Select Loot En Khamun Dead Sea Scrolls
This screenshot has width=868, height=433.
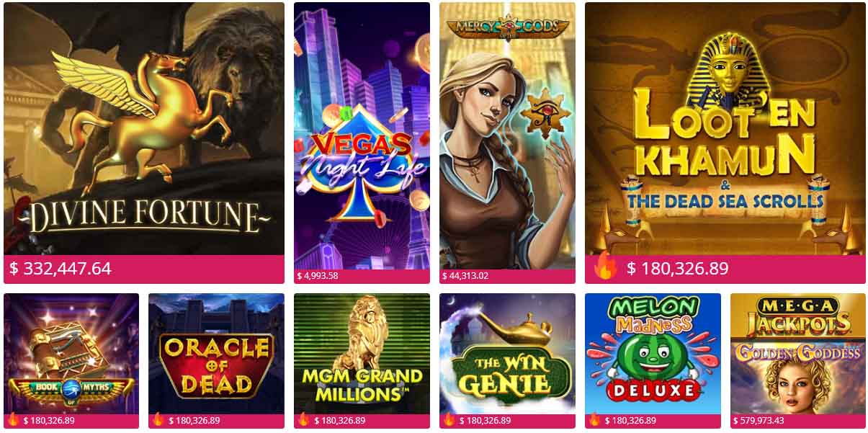[x=725, y=129]
